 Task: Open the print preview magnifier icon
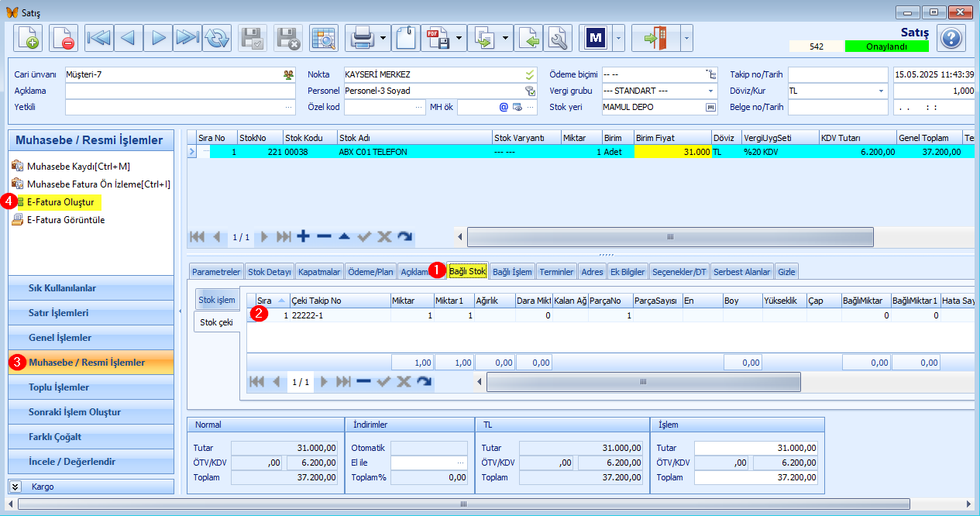(x=324, y=37)
